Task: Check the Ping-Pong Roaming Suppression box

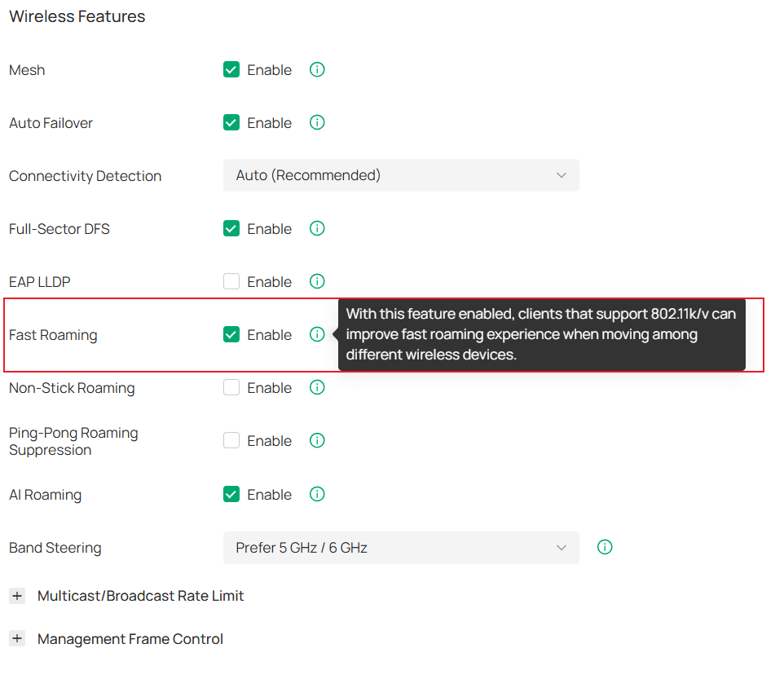Action: point(231,440)
